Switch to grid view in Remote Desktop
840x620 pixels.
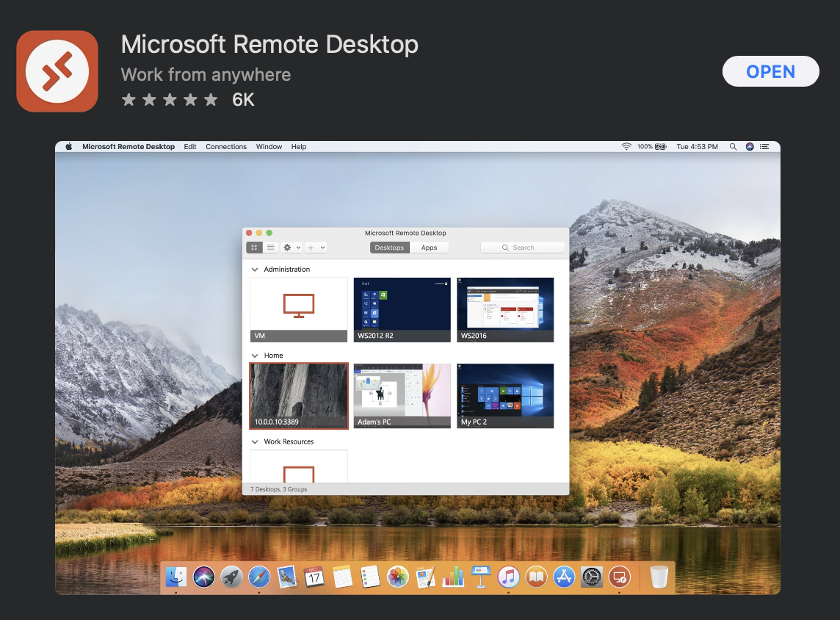[254, 248]
